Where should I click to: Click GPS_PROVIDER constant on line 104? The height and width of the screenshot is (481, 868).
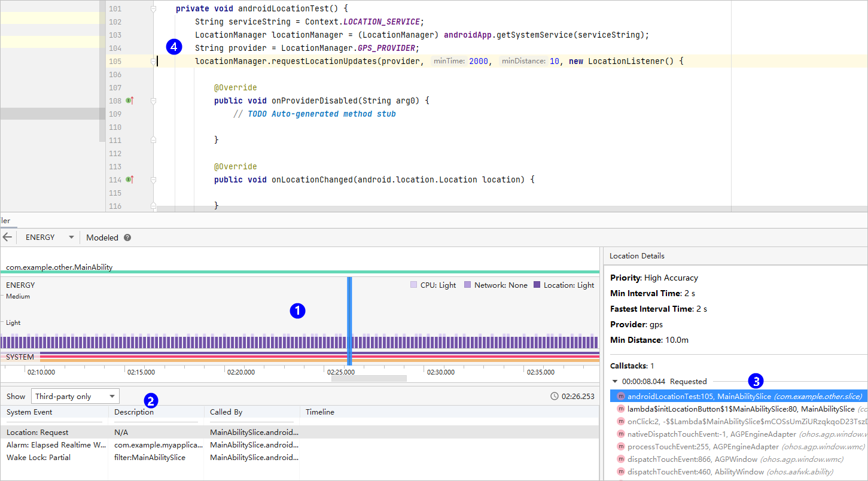tap(386, 48)
